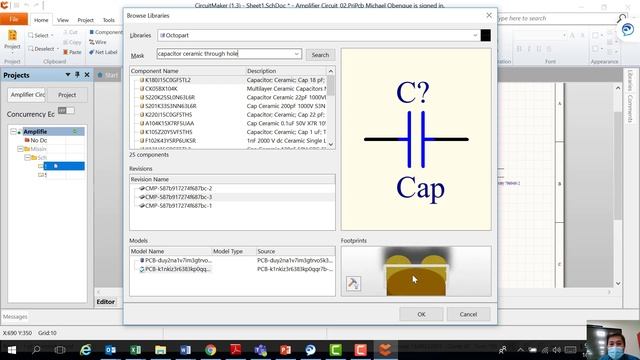Select model PCB-duy2na1v7im3gtrvo row
Image resolution: width=640 pixels, height=360 pixels.
tap(233, 260)
